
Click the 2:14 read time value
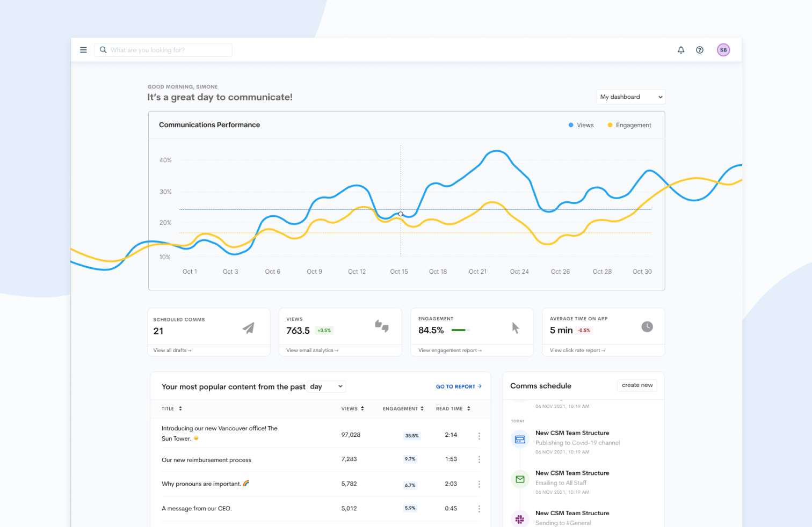click(x=451, y=435)
